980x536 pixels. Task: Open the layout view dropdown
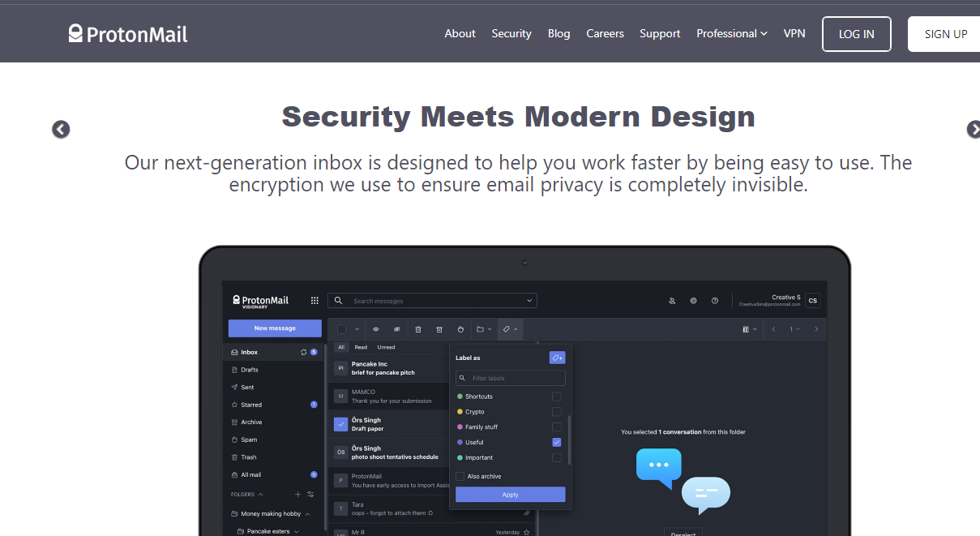coord(750,329)
